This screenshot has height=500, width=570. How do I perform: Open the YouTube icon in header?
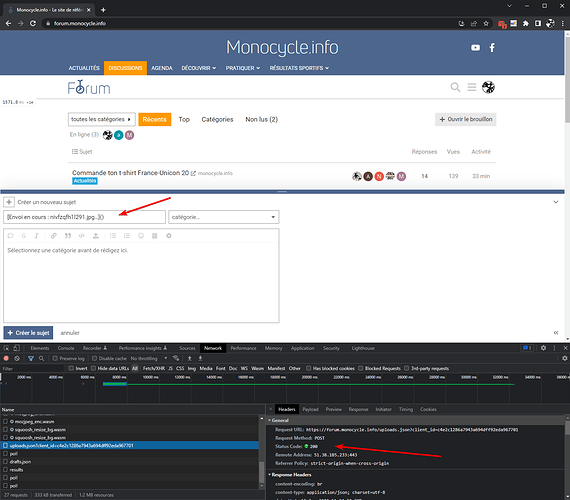coord(475,48)
